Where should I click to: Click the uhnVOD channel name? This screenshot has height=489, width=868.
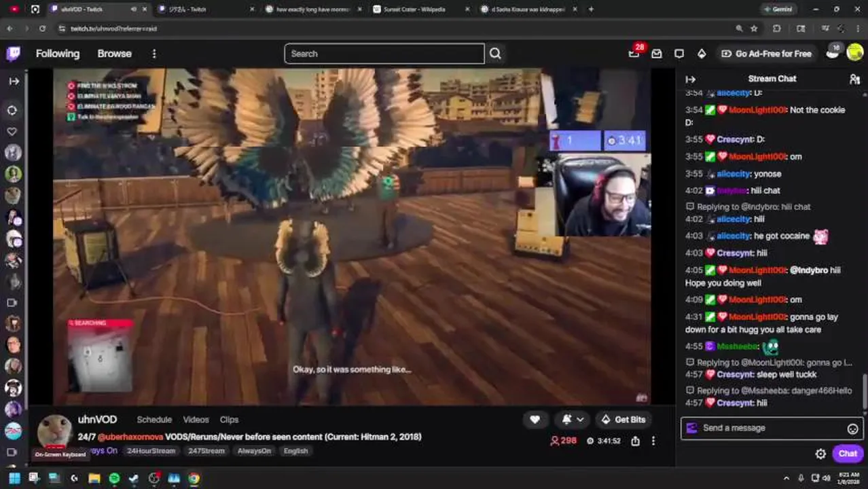click(x=97, y=420)
